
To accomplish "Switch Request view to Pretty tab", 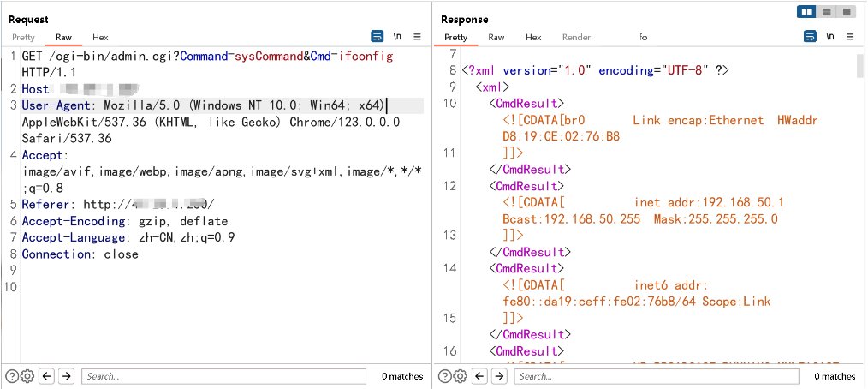I will (x=23, y=38).
